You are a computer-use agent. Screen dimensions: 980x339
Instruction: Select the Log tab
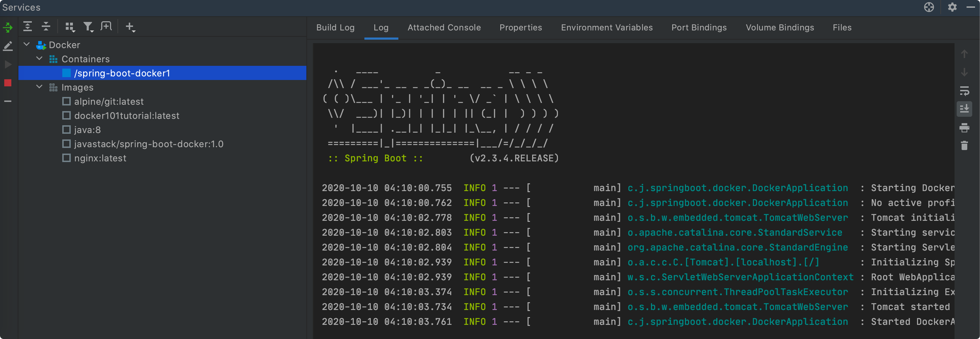381,27
